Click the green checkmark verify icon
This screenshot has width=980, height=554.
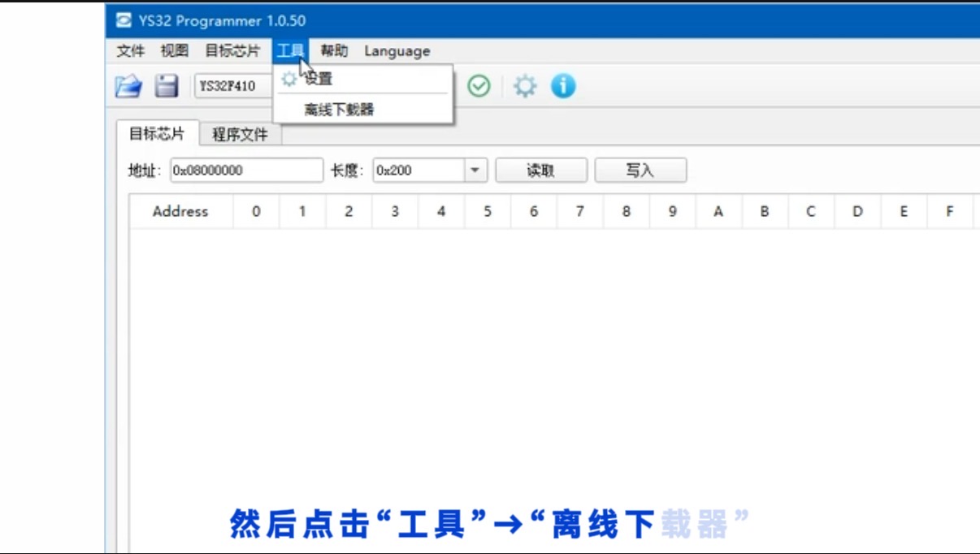click(x=479, y=86)
